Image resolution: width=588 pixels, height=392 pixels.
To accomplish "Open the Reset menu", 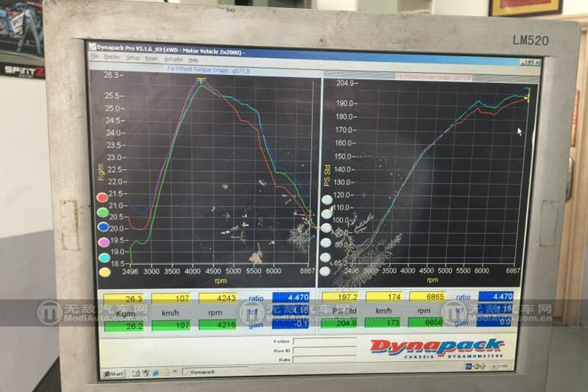I will tap(151, 59).
